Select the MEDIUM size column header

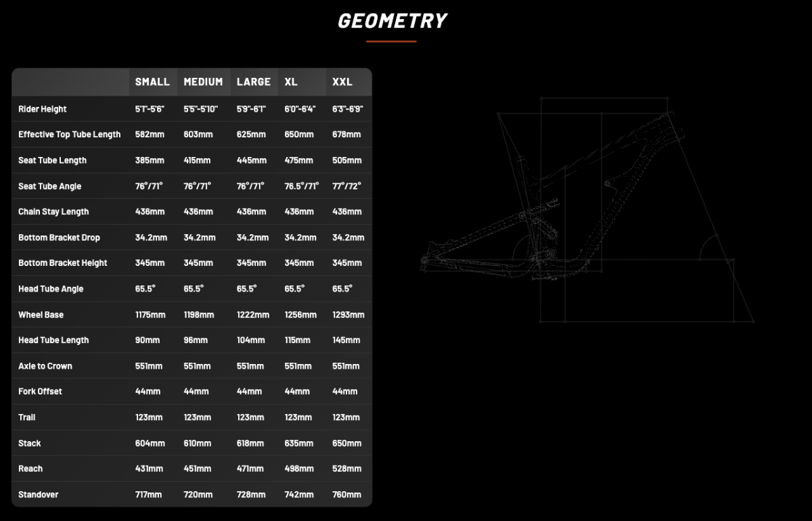click(203, 82)
